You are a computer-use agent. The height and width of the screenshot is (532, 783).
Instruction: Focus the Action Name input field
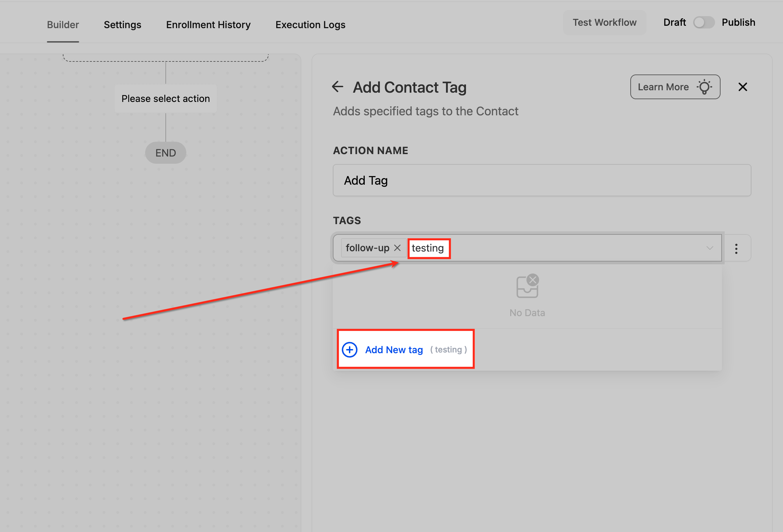(x=542, y=181)
